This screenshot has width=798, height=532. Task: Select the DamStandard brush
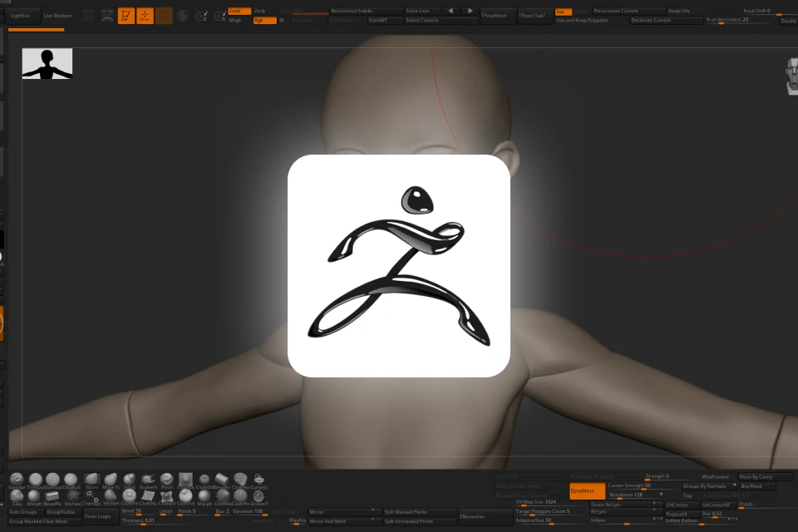pyautogui.click(x=52, y=479)
